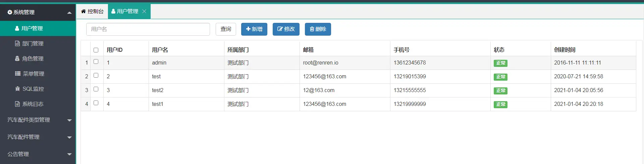Tick the checkbox for test2 row
This screenshot has width=644, height=164.
[96, 89]
